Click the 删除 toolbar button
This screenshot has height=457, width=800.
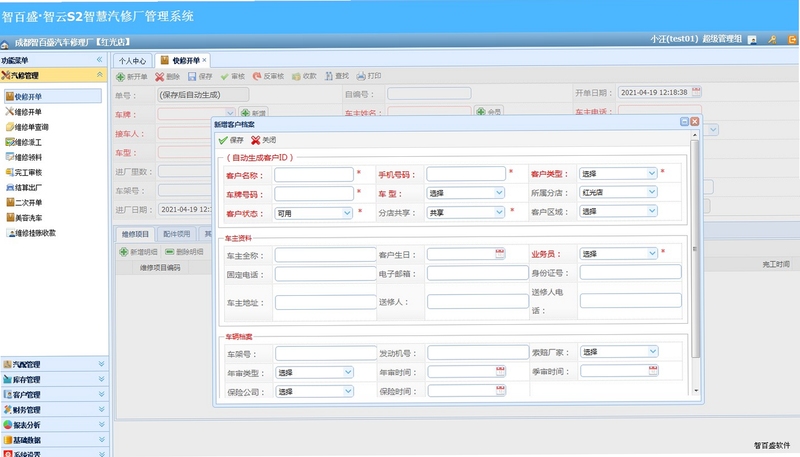tap(167, 77)
